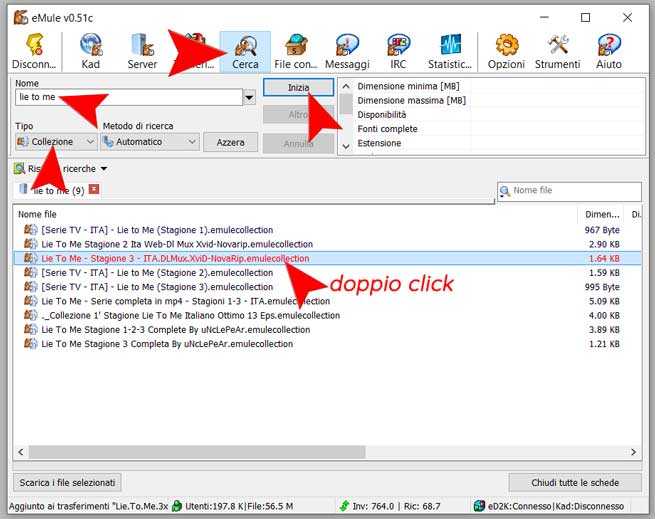This screenshot has width=655, height=519.
Task: Click Chiudi tutte le schede button
Action: pos(575,483)
